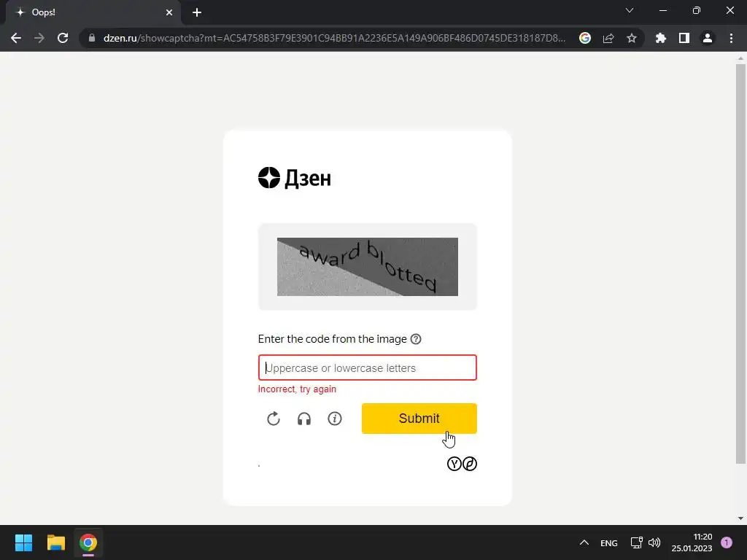
Task: Reload the current page
Action: click(x=63, y=38)
